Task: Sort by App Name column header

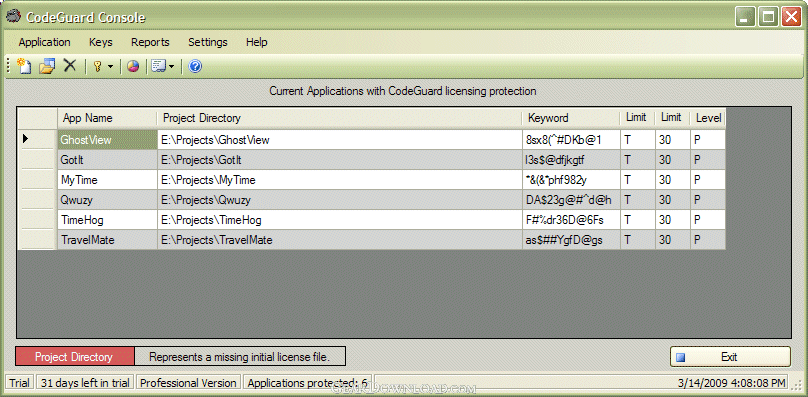Action: tap(107, 118)
